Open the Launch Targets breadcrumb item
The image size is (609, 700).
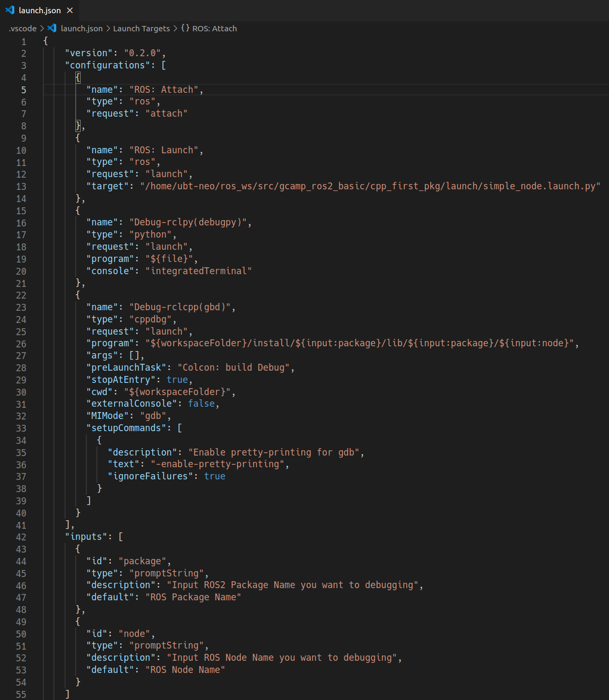141,28
